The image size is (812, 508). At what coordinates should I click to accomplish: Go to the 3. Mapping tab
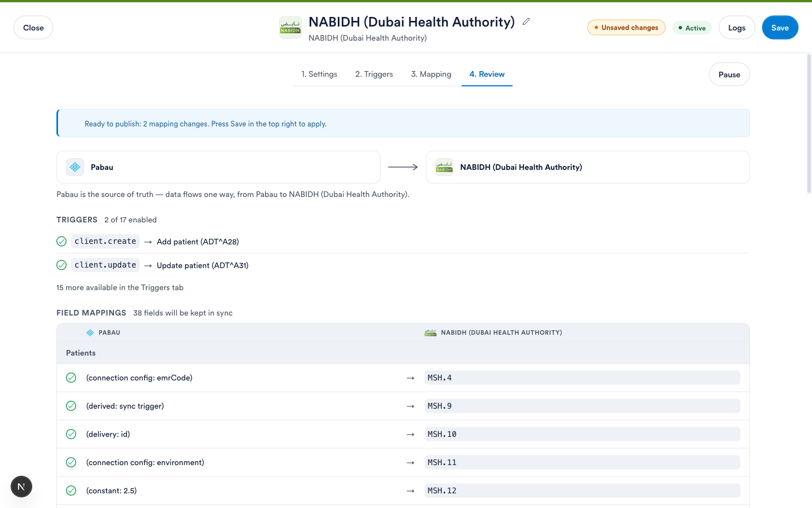431,74
